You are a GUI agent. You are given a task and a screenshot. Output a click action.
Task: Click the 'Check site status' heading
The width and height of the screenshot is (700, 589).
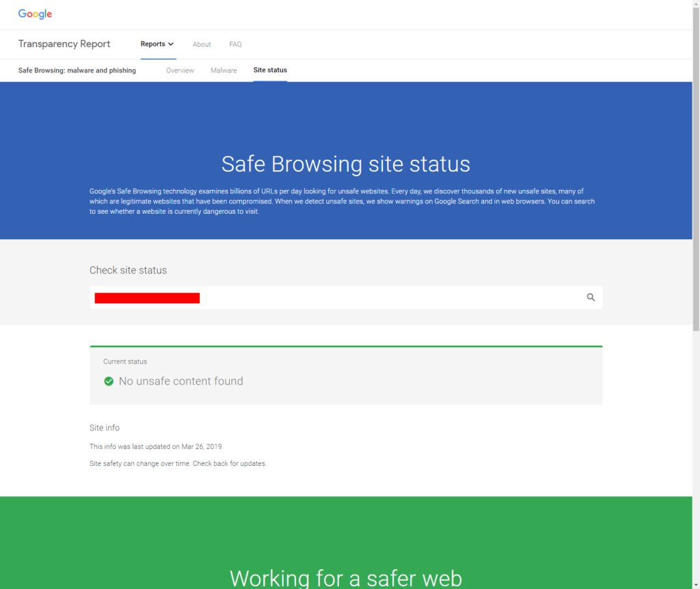point(128,270)
